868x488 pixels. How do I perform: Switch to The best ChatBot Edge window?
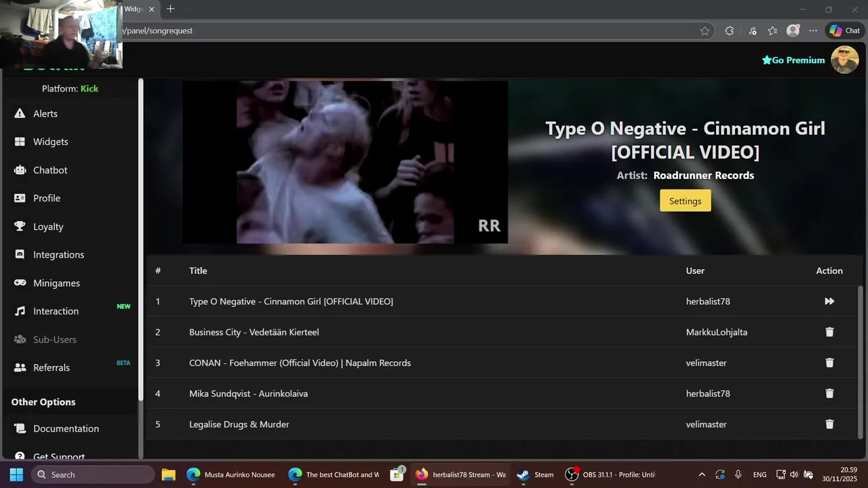tap(334, 474)
